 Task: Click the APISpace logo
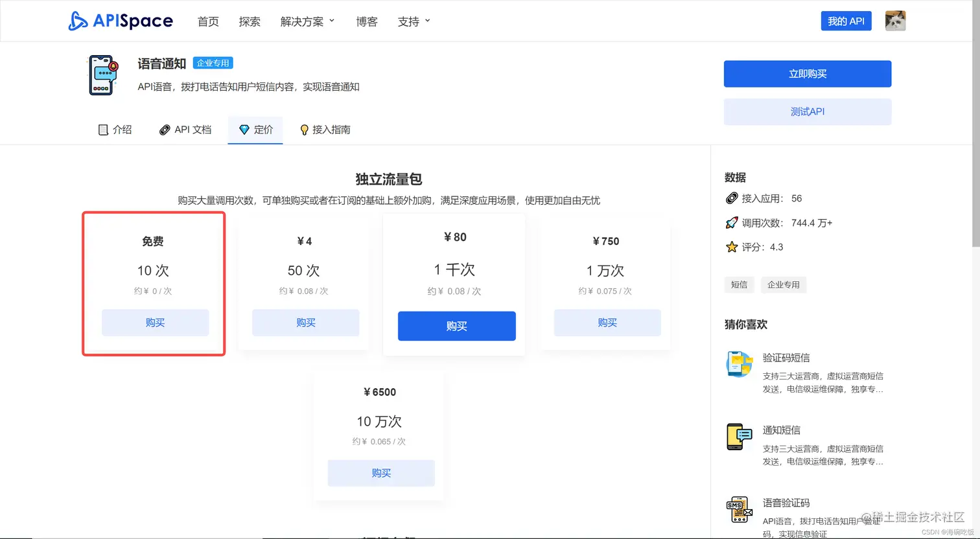click(x=121, y=21)
